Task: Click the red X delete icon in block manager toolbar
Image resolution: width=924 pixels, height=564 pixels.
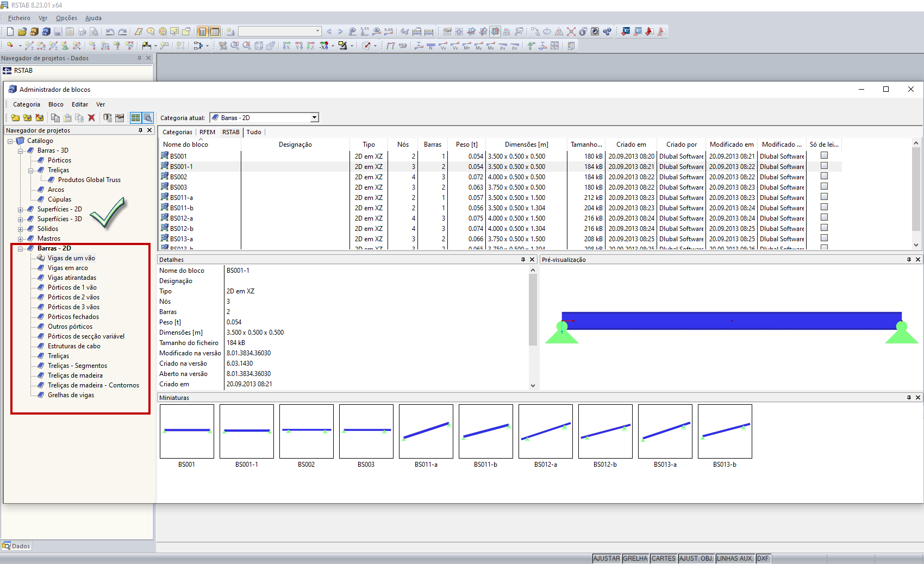Action: click(x=91, y=118)
